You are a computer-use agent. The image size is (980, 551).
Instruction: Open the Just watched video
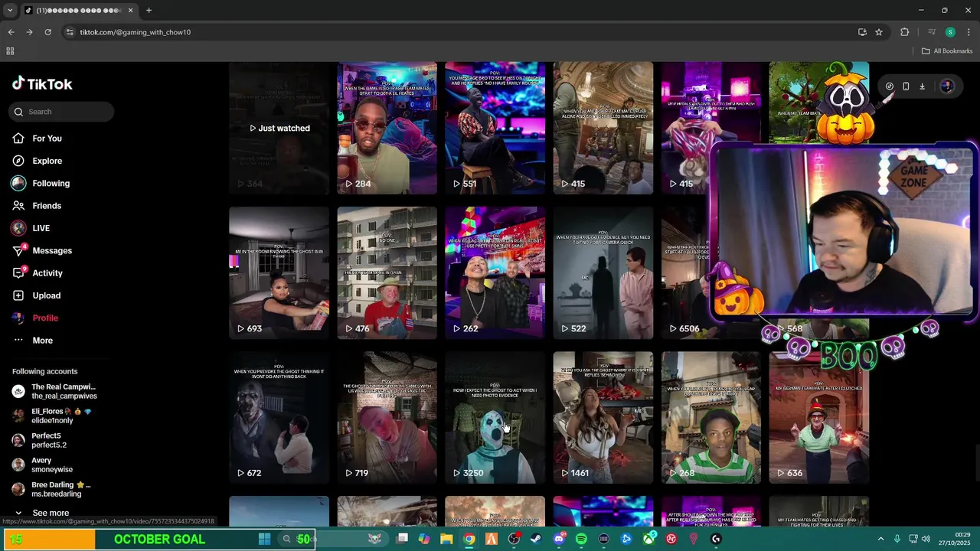pos(279,128)
